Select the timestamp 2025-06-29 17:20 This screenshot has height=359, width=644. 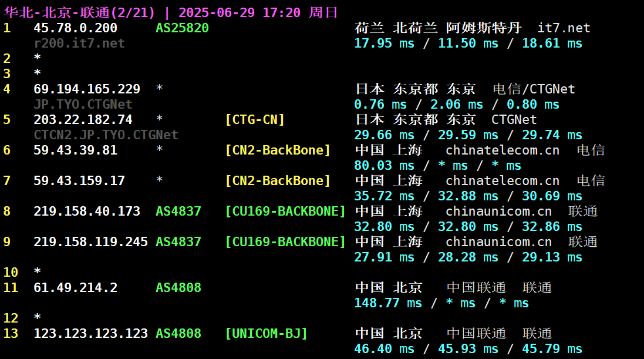point(240,12)
